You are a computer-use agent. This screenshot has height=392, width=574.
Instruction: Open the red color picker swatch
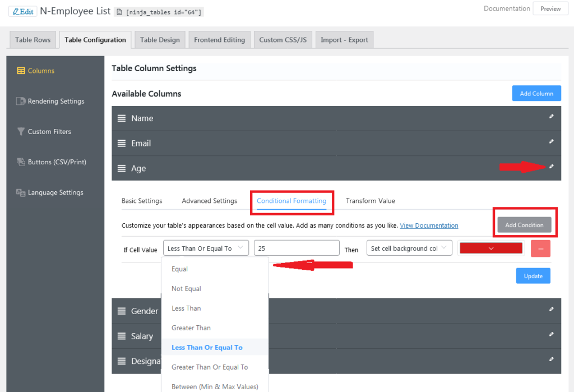[x=490, y=248]
